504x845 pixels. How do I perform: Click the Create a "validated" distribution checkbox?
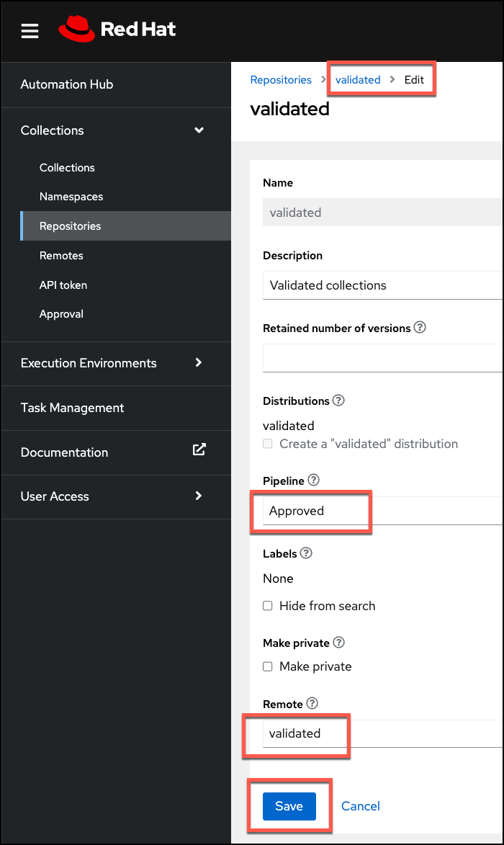[x=268, y=444]
